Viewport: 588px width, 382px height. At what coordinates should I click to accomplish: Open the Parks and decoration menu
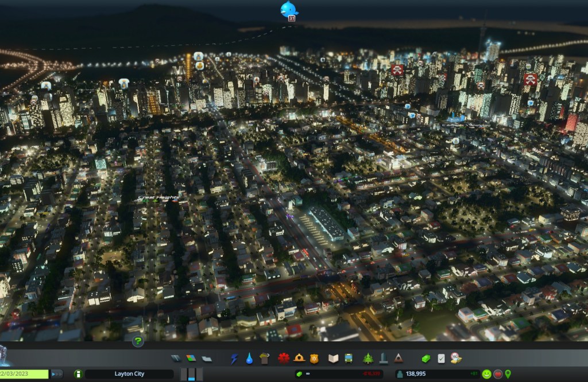click(368, 358)
